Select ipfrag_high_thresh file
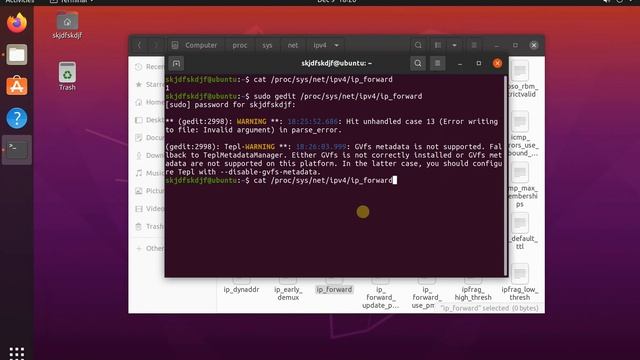 pyautogui.click(x=473, y=293)
